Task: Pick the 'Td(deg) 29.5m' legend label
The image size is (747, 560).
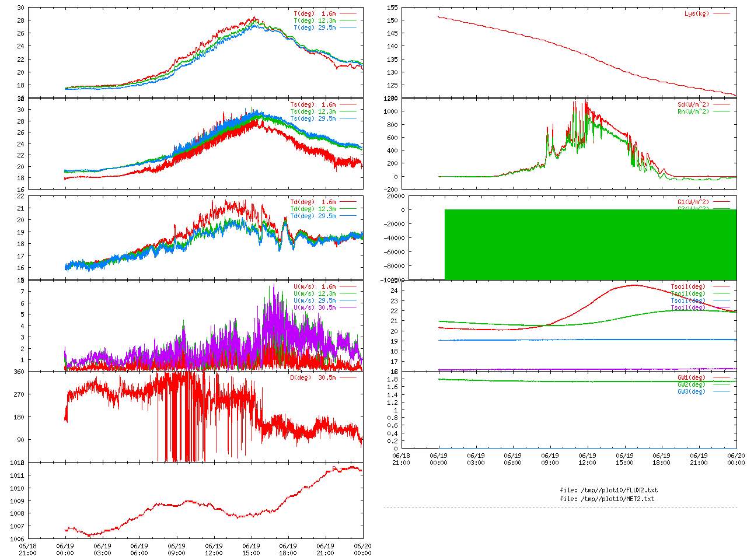Action: pyautogui.click(x=313, y=216)
